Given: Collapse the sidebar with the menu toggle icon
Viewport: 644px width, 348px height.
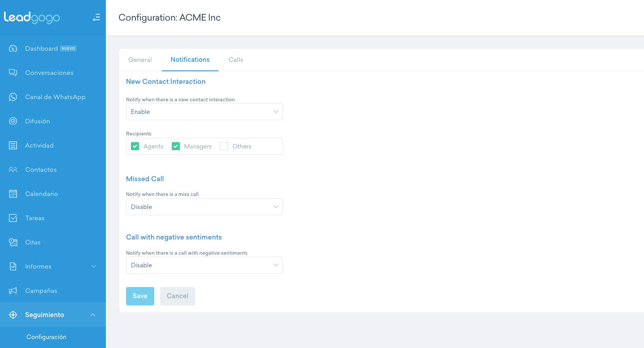Looking at the screenshot, I should point(96,18).
